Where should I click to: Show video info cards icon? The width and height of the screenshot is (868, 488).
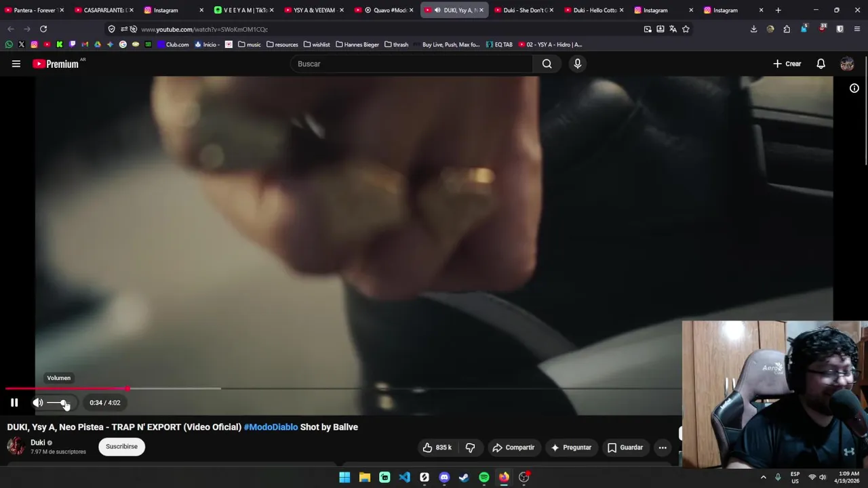coord(854,88)
